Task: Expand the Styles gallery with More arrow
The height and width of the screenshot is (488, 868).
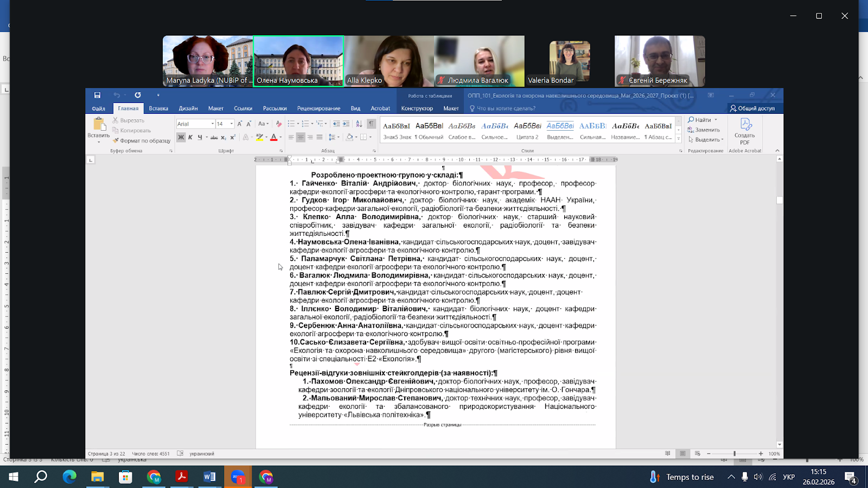Action: [678, 139]
